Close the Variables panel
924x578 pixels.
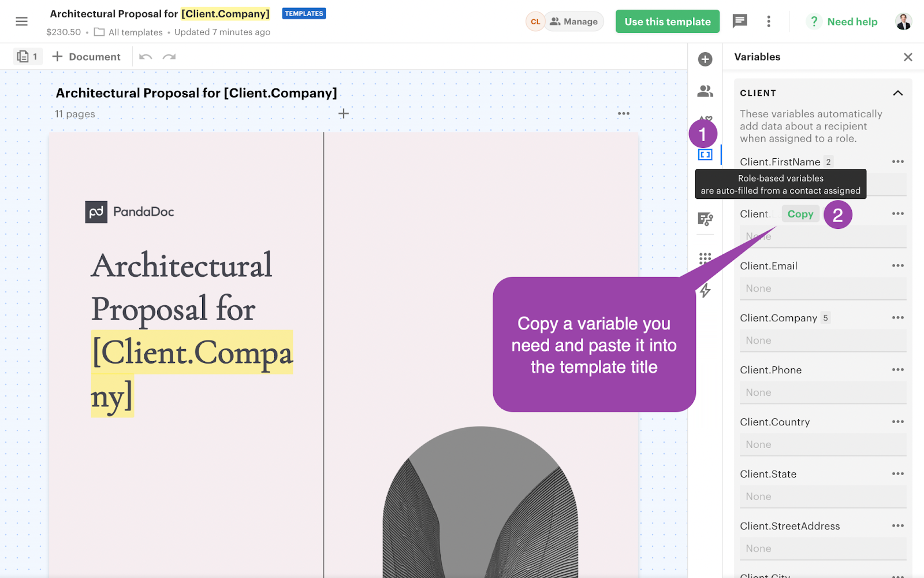(908, 57)
